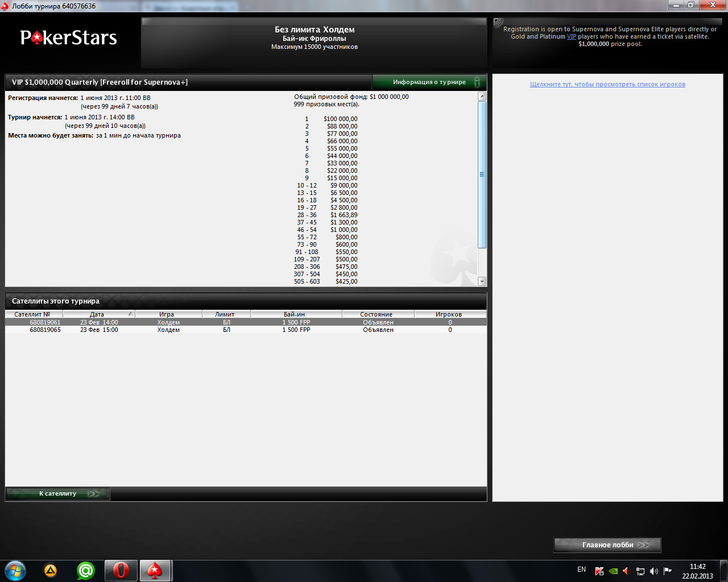Image resolution: width=728 pixels, height=582 pixels.
Task: Click the arrows icon on К сателлиту button
Action: coord(94,494)
